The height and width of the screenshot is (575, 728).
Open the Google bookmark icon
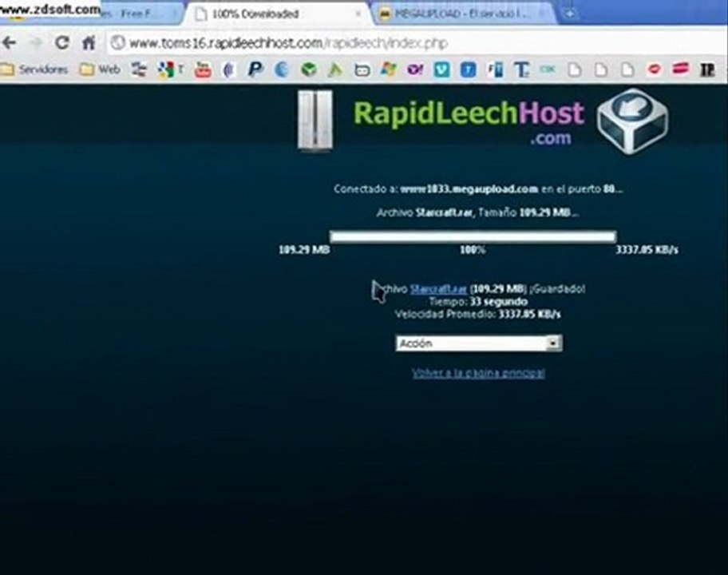166,69
